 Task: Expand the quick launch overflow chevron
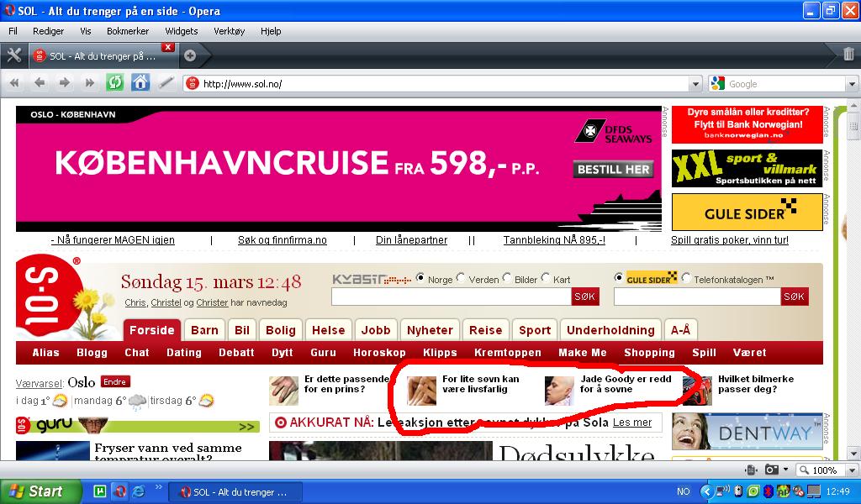(x=159, y=487)
